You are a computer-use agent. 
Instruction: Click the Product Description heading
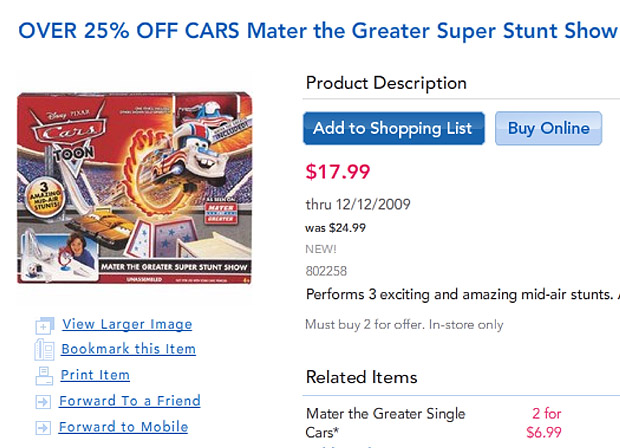tap(386, 83)
